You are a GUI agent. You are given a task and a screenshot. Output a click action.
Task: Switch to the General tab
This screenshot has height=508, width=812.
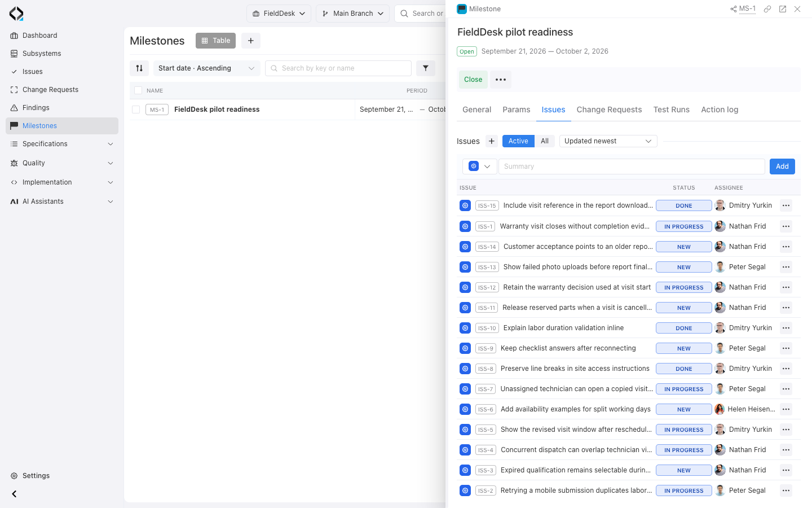tap(477, 110)
